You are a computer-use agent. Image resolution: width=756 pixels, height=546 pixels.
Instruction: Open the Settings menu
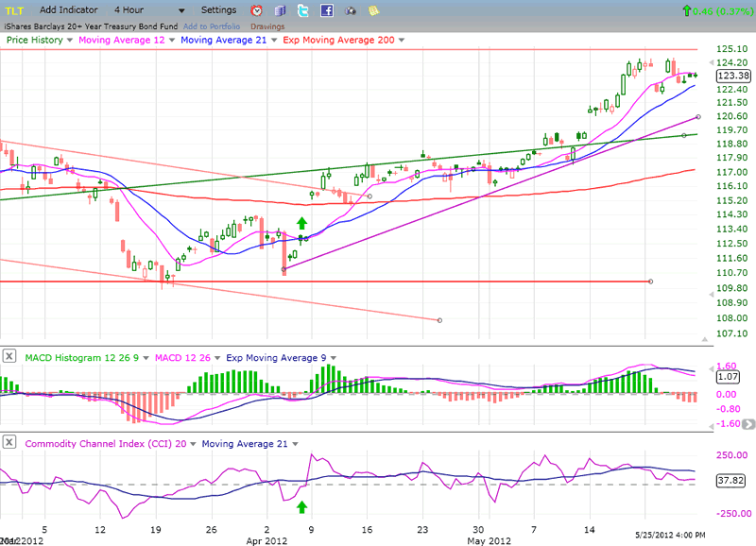coord(218,10)
